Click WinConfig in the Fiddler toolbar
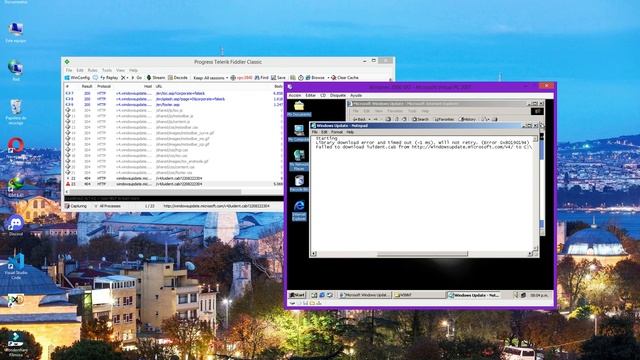This screenshot has width=640, height=360. [78, 78]
